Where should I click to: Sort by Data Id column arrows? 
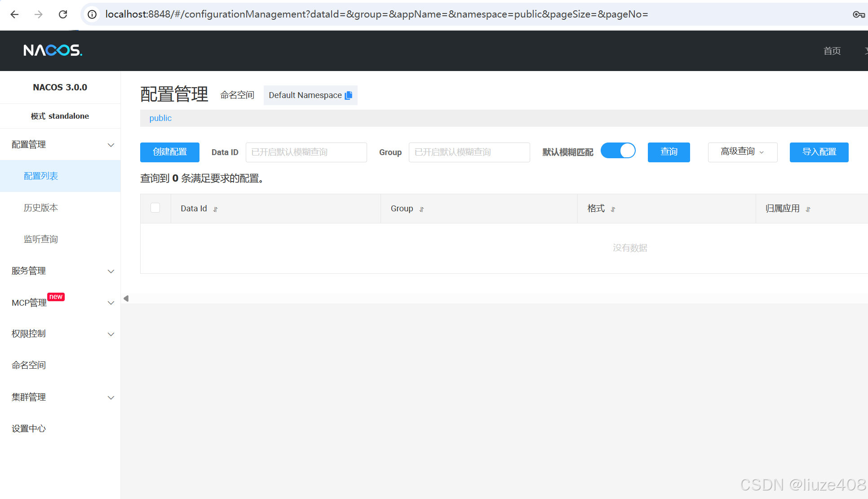216,209
